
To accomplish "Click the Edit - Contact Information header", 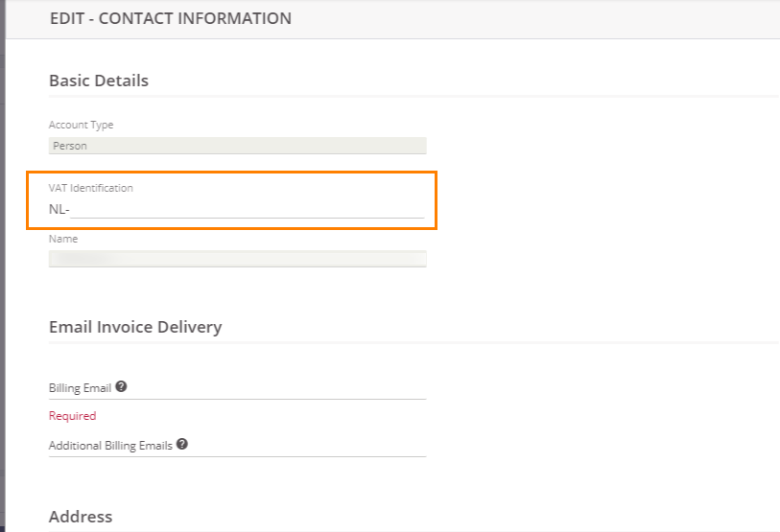I will click(171, 18).
